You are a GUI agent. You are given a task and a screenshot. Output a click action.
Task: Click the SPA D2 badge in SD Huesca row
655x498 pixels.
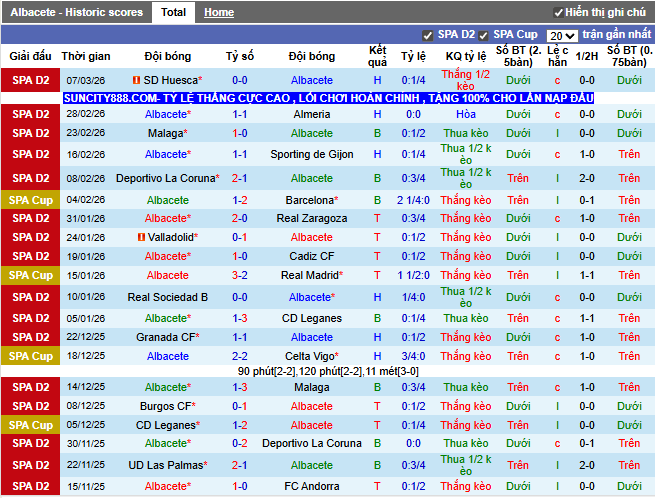pos(29,80)
